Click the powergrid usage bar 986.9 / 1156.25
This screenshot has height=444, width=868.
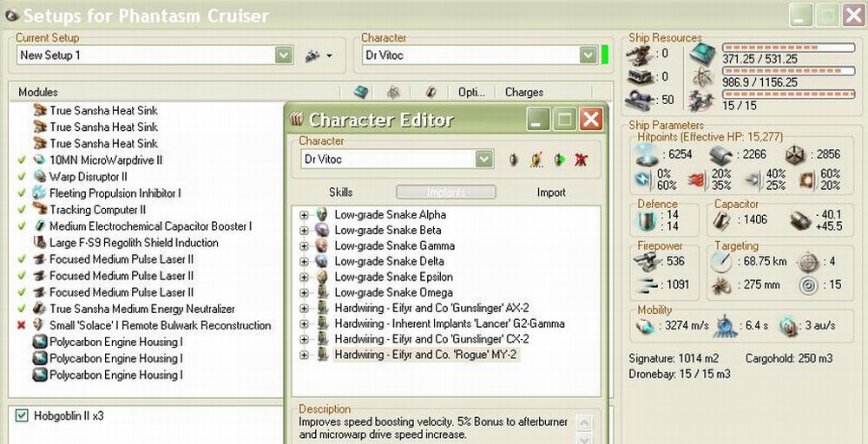pyautogui.click(x=789, y=71)
